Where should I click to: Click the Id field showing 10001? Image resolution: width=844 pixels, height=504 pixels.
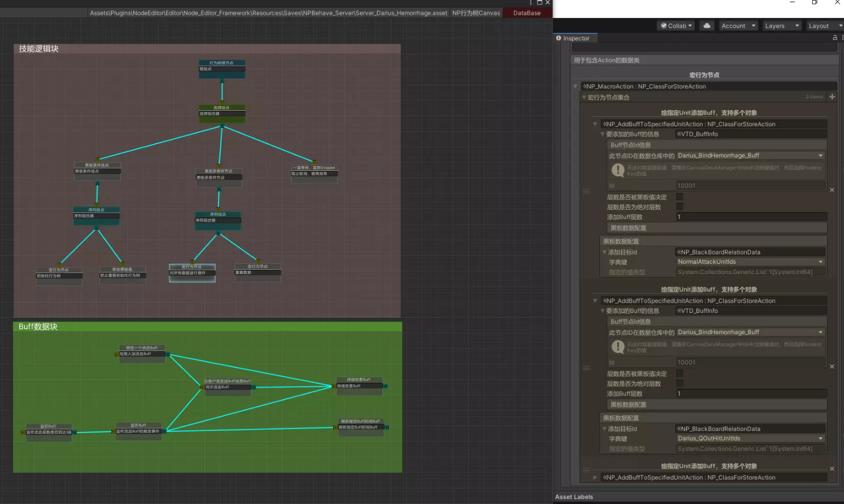click(750, 186)
